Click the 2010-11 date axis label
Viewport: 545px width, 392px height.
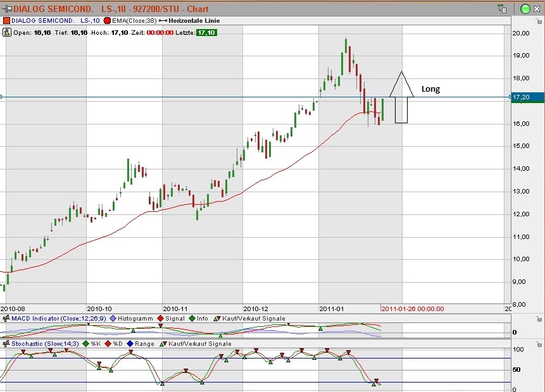175,309
